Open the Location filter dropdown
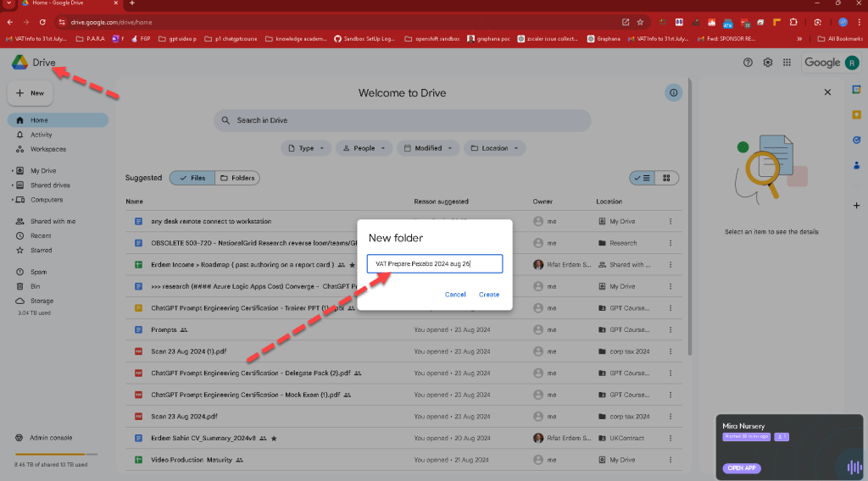This screenshot has width=868, height=481. pyautogui.click(x=494, y=148)
